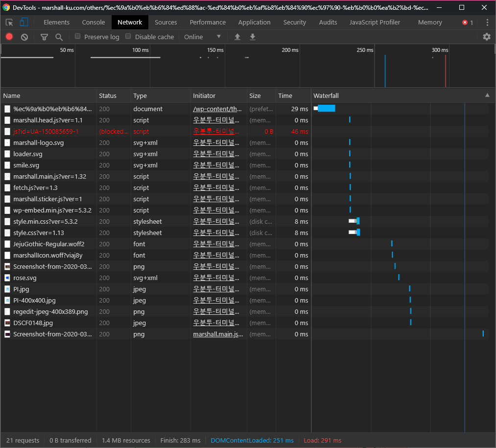This screenshot has height=448, width=496.
Task: Click the export HAR download arrow
Action: (x=253, y=37)
